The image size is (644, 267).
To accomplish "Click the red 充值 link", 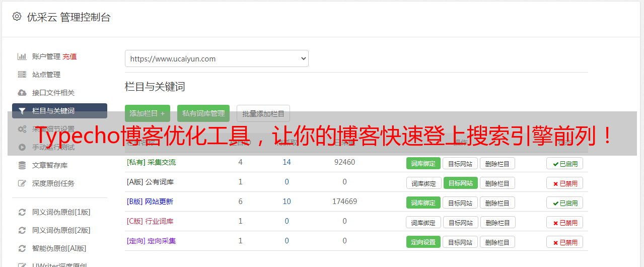I will (x=70, y=56).
